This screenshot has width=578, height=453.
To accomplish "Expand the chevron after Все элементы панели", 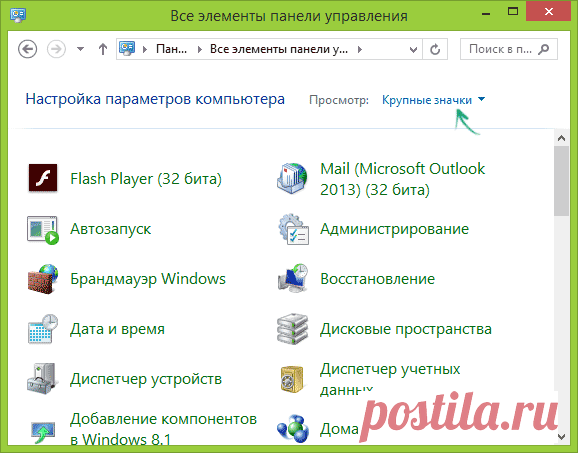I will 360,49.
